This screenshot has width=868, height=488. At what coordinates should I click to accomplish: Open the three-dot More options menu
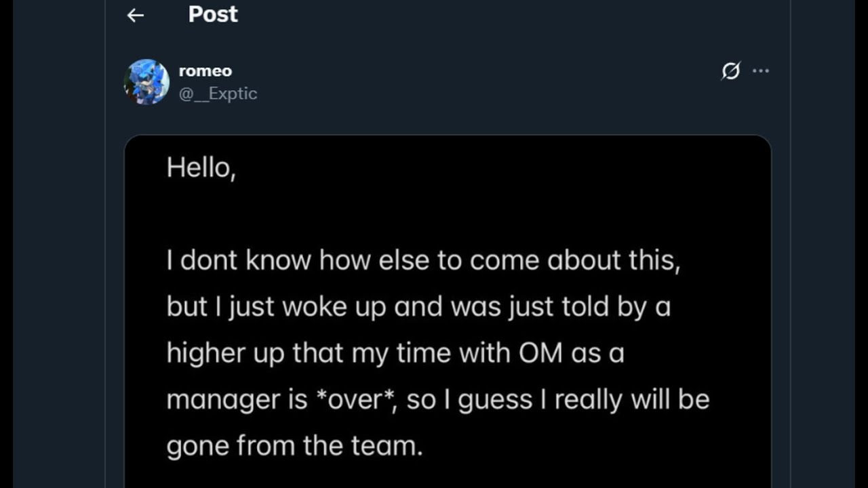[761, 70]
